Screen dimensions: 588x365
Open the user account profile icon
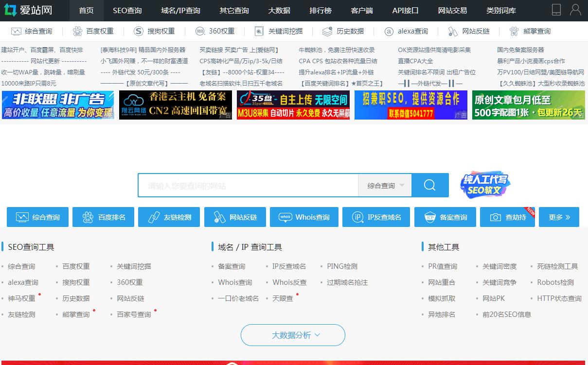click(x=575, y=10)
